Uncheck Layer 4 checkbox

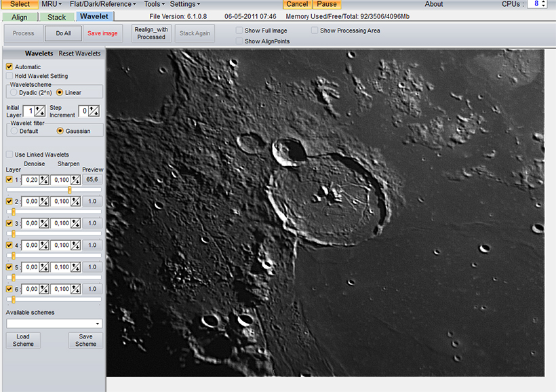[x=9, y=246]
